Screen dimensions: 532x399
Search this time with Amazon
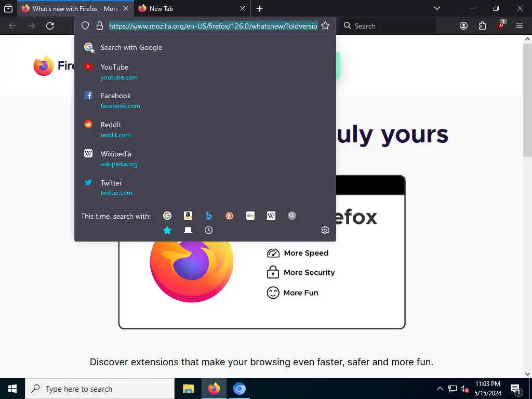(188, 216)
